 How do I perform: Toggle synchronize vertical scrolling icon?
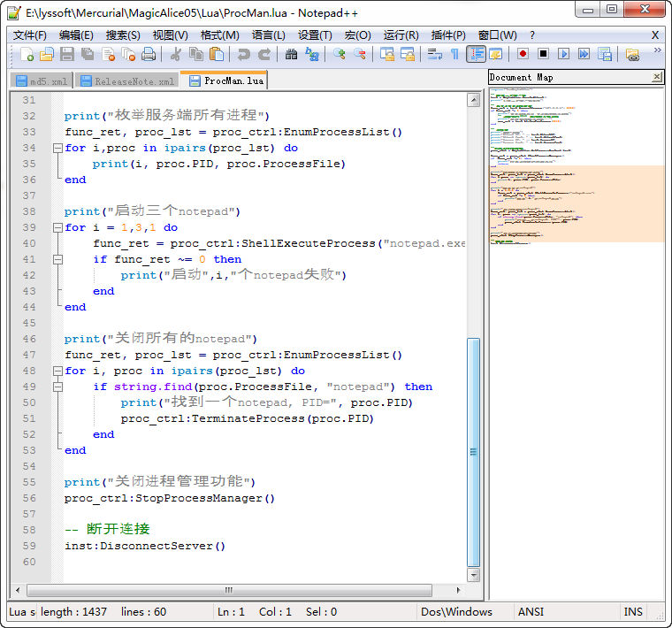pos(387,55)
